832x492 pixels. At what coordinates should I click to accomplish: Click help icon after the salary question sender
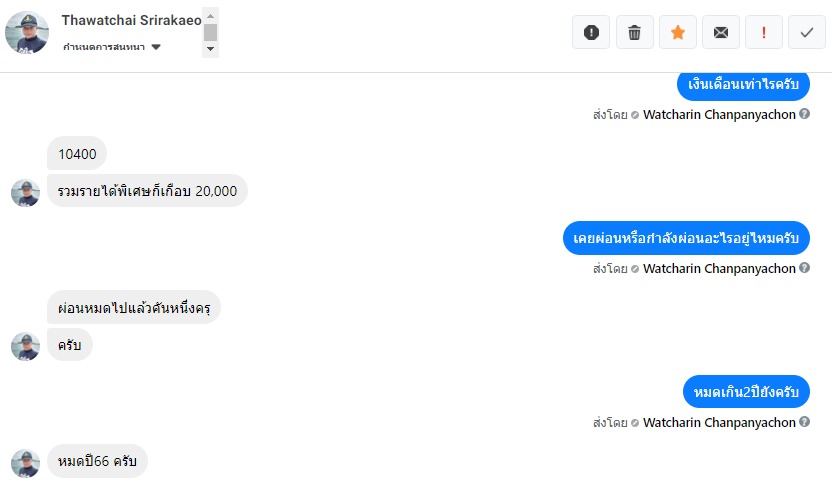click(x=804, y=114)
